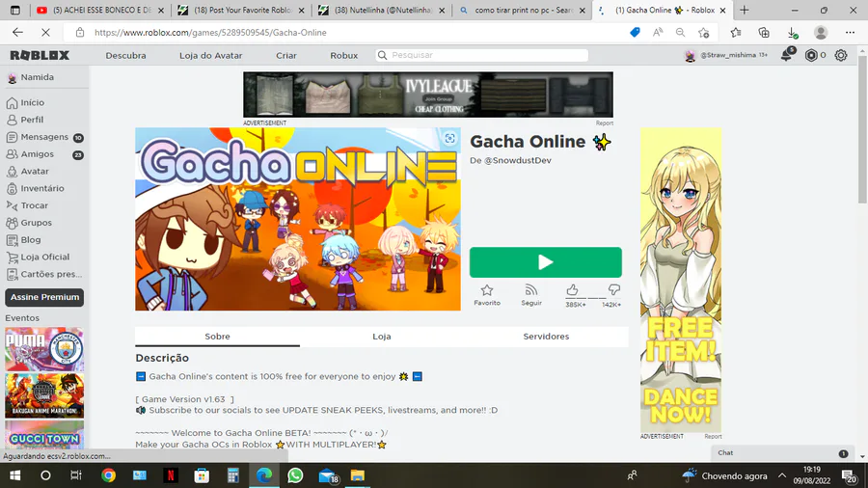This screenshot has width=868, height=488.
Task: Open the settings gear in Roblox header
Action: tap(841, 55)
